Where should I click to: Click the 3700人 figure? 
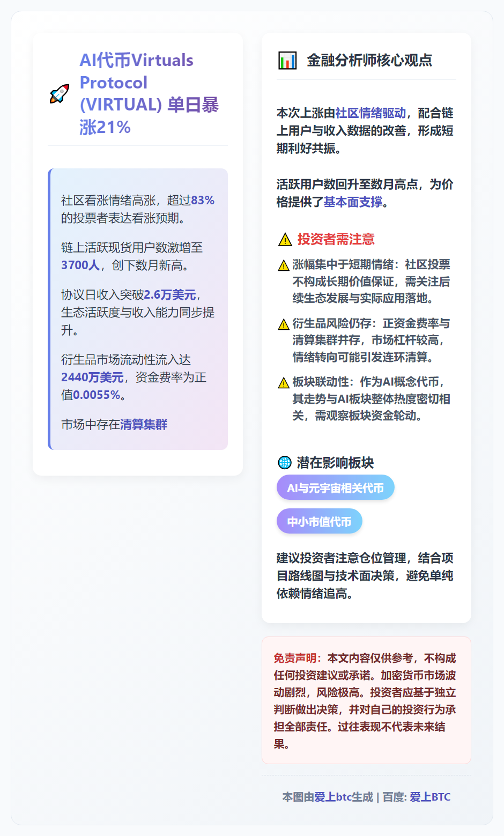(x=80, y=265)
